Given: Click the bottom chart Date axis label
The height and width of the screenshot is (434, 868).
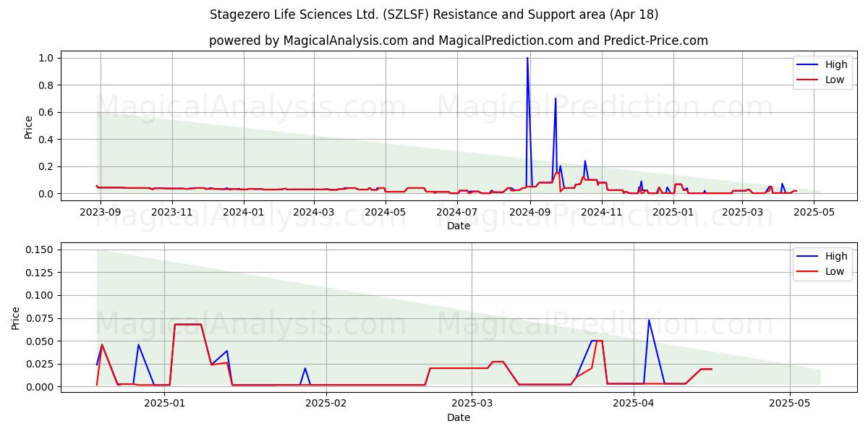Looking at the screenshot, I should coord(459,417).
